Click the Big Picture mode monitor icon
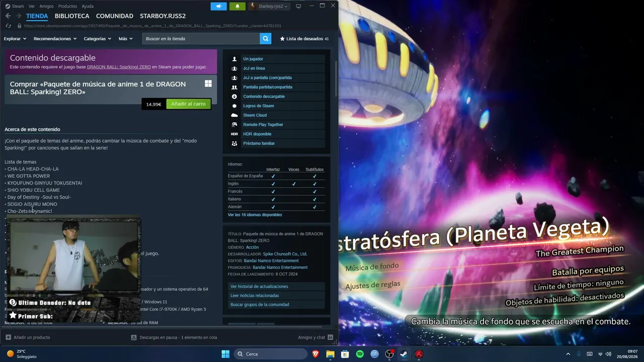This screenshot has height=362, width=644. (x=298, y=6)
